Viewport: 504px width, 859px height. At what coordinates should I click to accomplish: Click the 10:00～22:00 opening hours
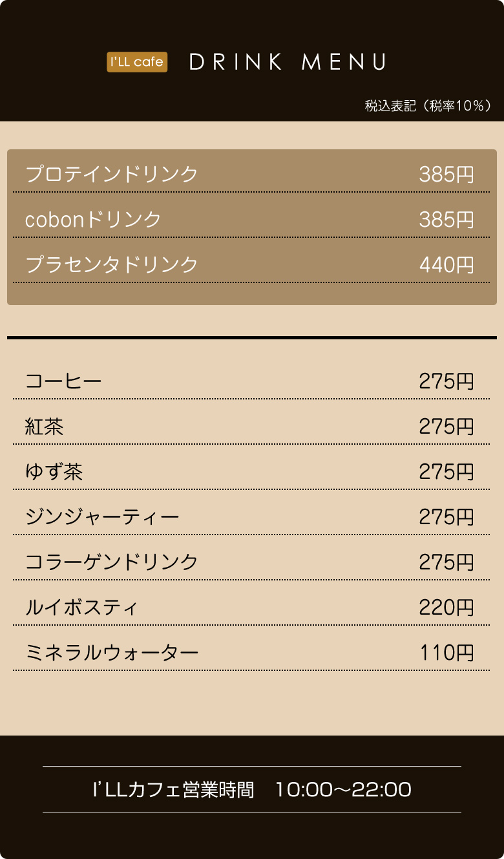pyautogui.click(x=343, y=789)
